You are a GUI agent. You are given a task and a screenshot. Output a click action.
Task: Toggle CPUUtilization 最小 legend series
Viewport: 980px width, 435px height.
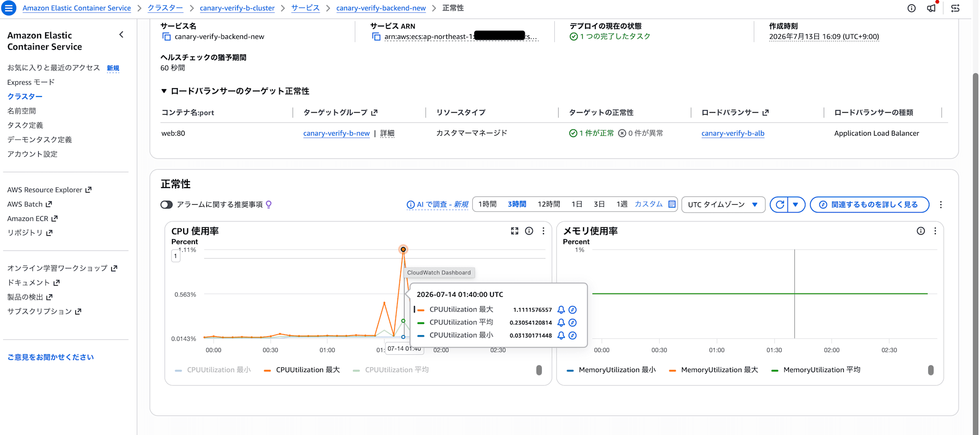coord(213,370)
